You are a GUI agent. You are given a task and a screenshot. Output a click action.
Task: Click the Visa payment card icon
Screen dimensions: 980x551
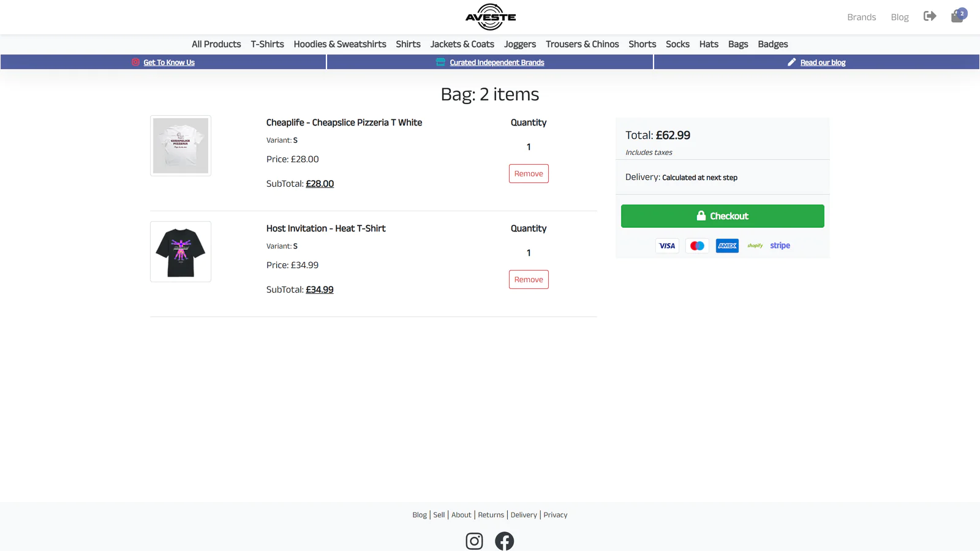667,246
